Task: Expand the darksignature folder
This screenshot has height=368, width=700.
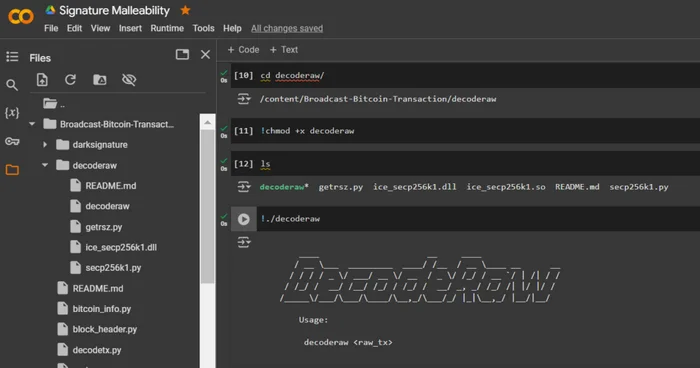Action: (x=45, y=145)
